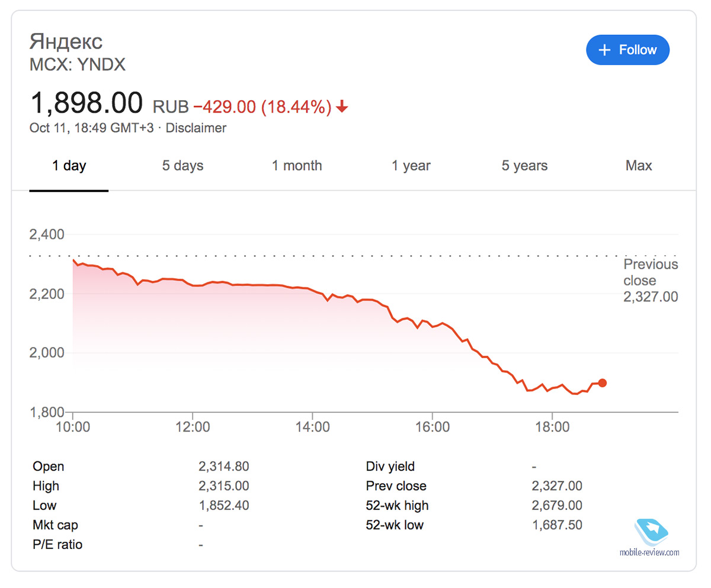Click the Яндекс company title
711x588 pixels.
[x=66, y=41]
